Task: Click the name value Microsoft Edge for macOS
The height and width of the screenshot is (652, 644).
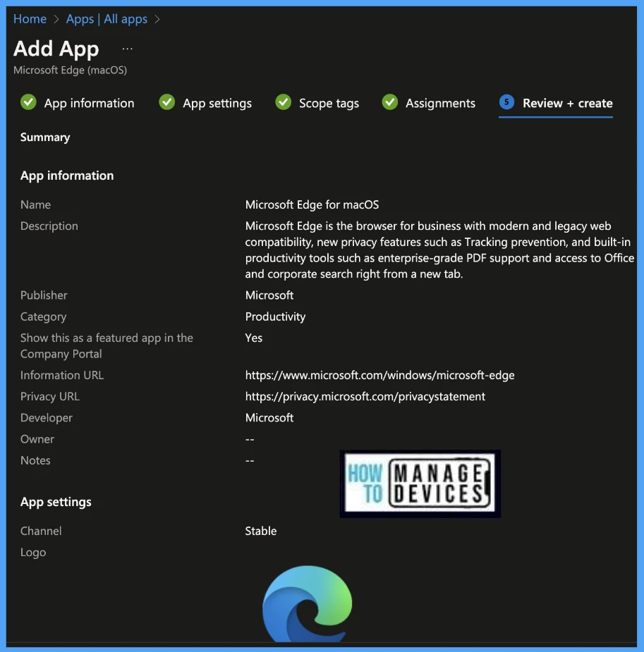Action: (312, 204)
